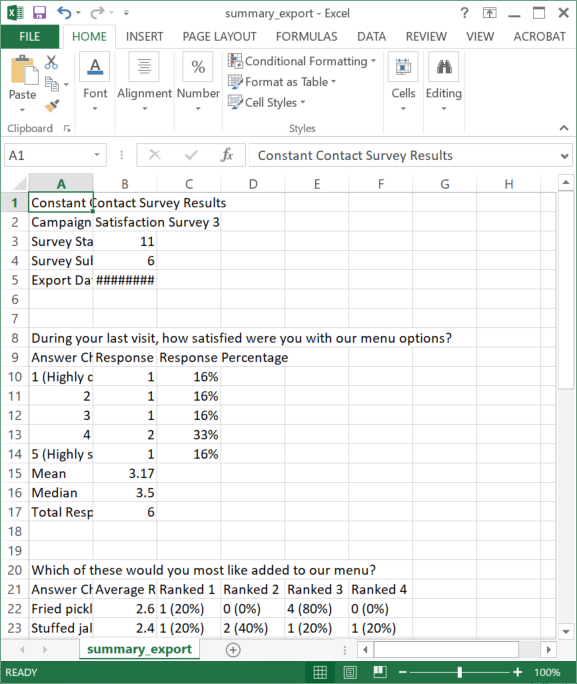Click the formula bar Cancel X icon
Screen dimensions: 577x684
click(x=155, y=155)
